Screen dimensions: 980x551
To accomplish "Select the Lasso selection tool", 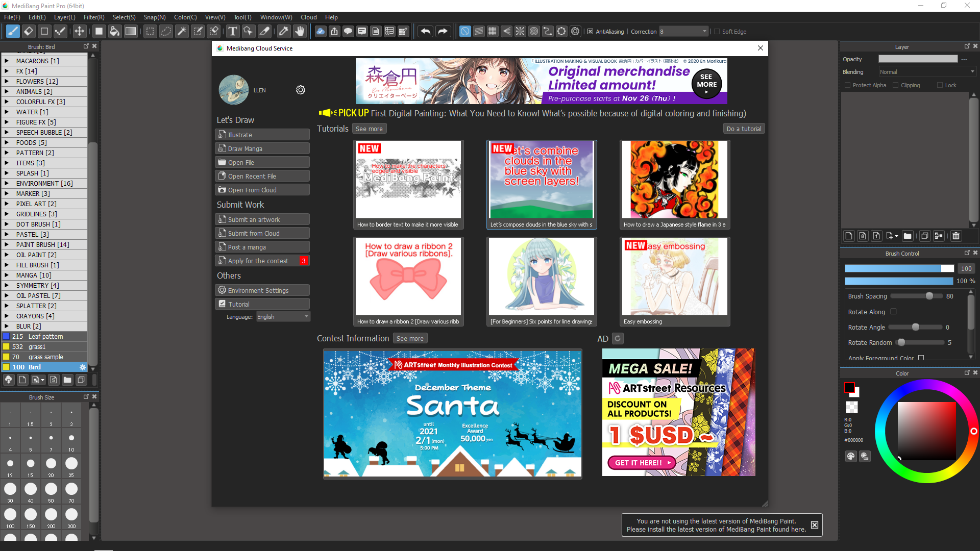I will (x=166, y=32).
